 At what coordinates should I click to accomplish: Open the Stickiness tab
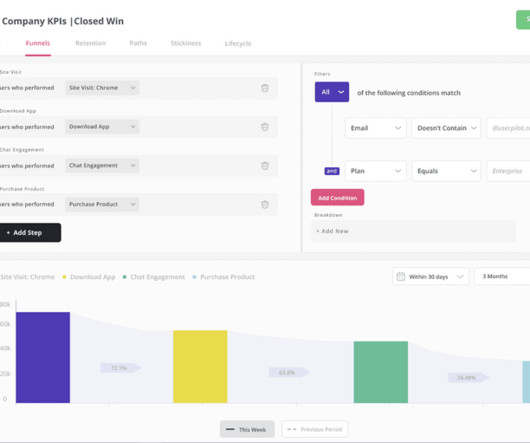point(186,43)
